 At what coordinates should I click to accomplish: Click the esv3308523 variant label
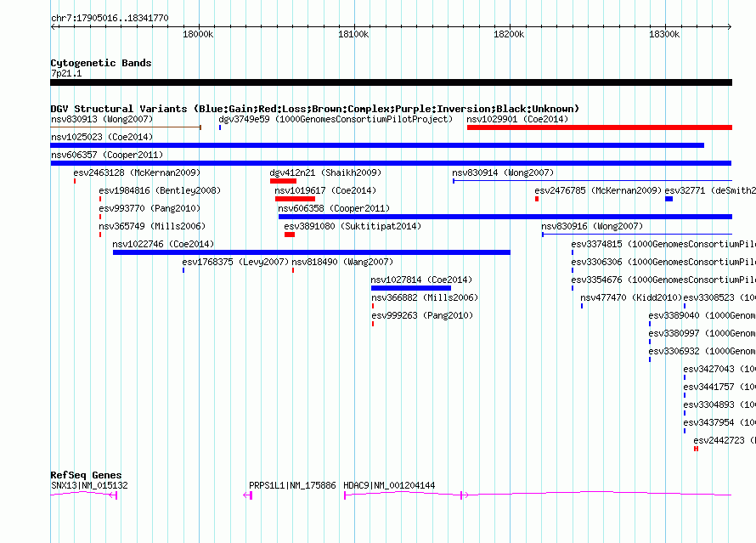(719, 297)
